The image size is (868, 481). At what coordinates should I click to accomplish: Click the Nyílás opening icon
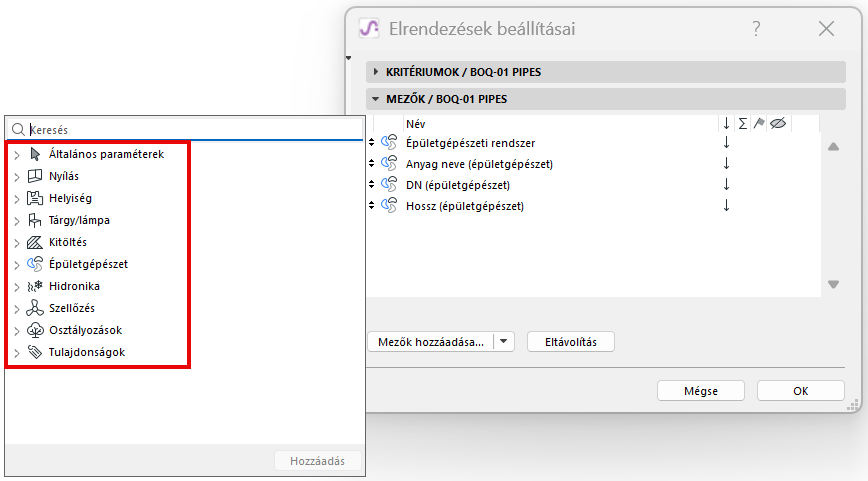[36, 177]
